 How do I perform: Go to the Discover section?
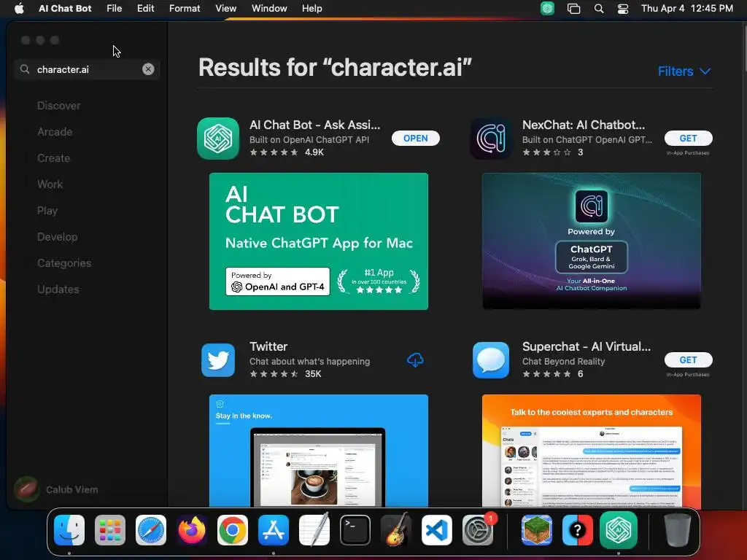(58, 106)
